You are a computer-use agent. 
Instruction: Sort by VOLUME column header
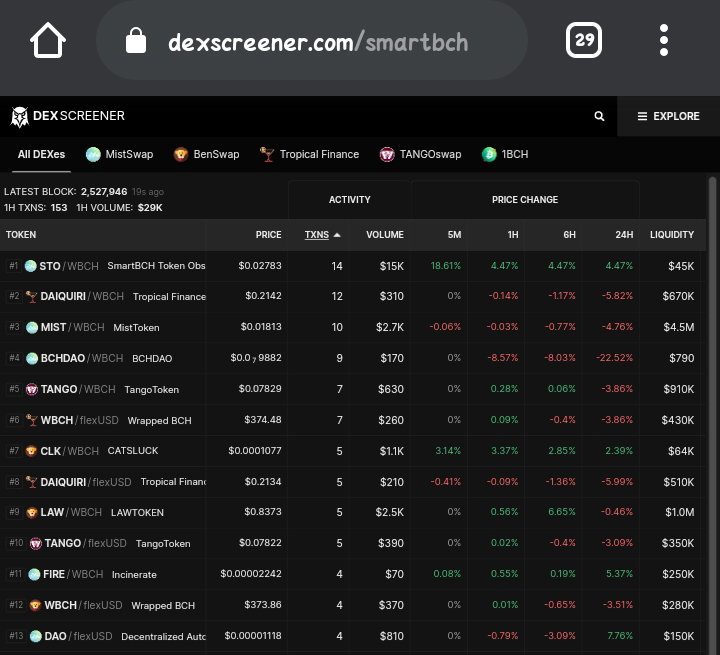[x=385, y=235]
